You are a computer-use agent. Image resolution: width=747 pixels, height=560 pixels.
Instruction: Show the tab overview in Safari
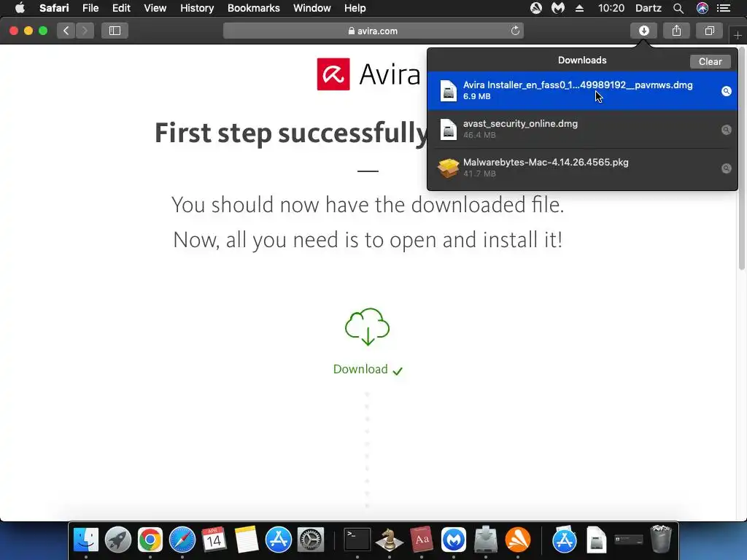[709, 31]
